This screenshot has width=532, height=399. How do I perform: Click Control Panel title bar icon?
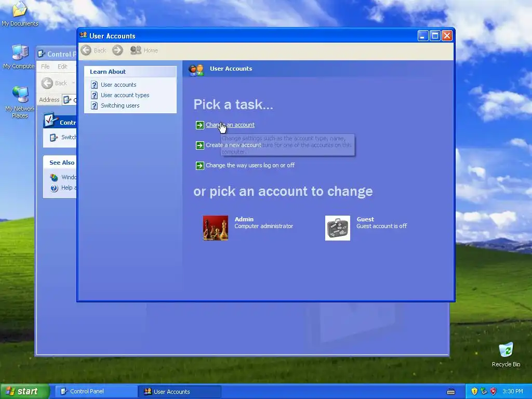(x=42, y=54)
